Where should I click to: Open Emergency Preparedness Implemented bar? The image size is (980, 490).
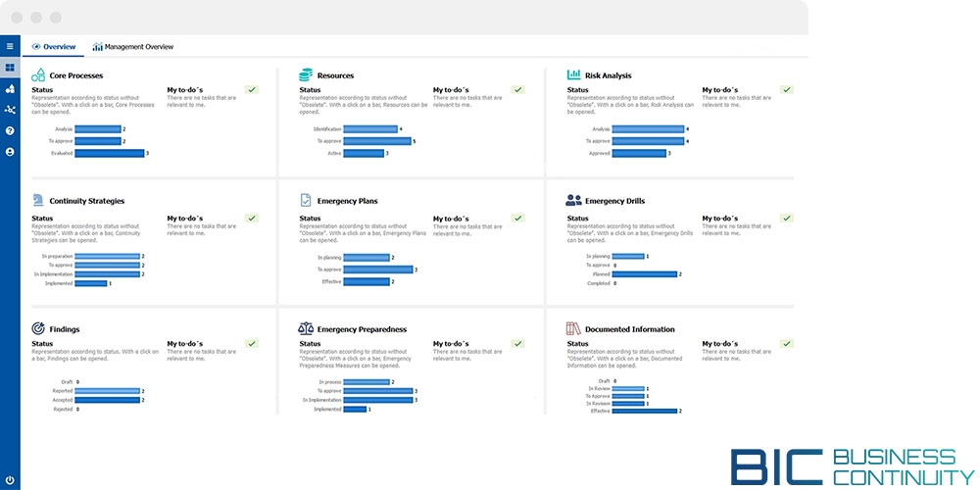pyautogui.click(x=355, y=410)
